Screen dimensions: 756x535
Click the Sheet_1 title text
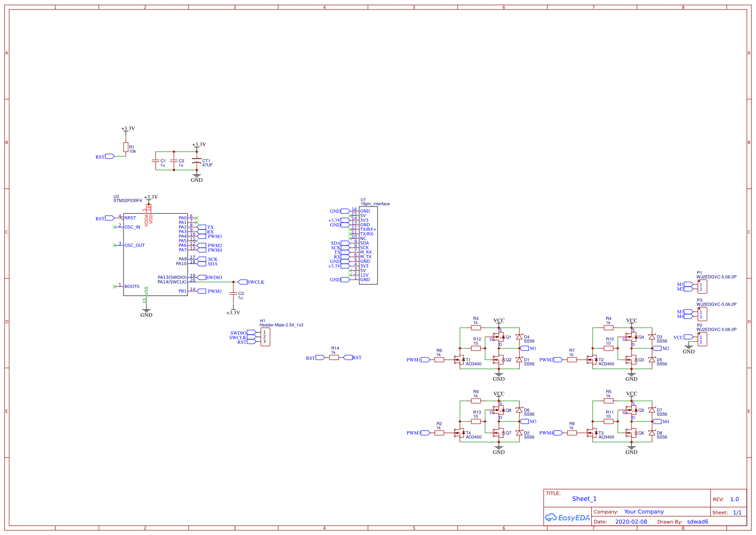(x=584, y=499)
